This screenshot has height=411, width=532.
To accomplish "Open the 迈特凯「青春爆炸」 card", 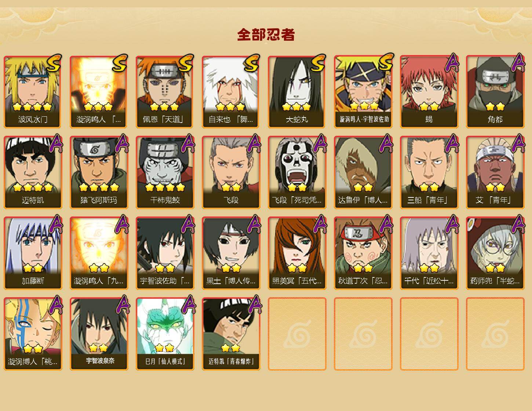I will [x=231, y=334].
